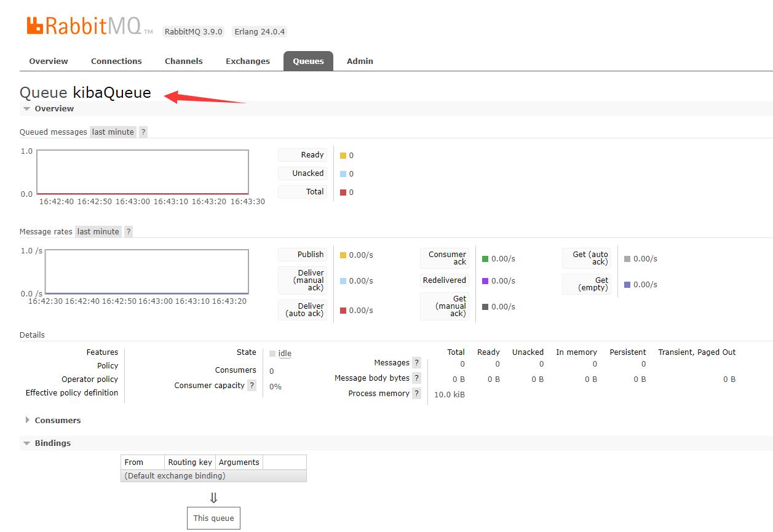Click the 'idle' state text
Viewport: 773px width, 532px height.
click(x=285, y=354)
